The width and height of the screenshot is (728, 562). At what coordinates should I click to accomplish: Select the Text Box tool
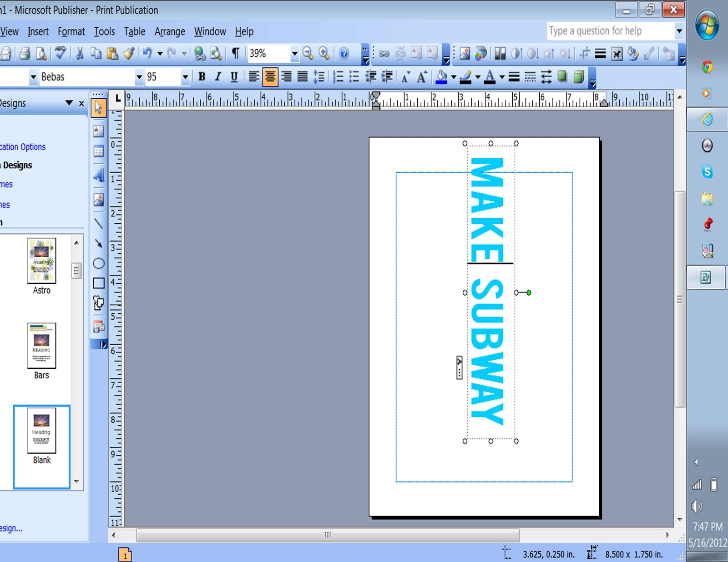click(x=98, y=131)
